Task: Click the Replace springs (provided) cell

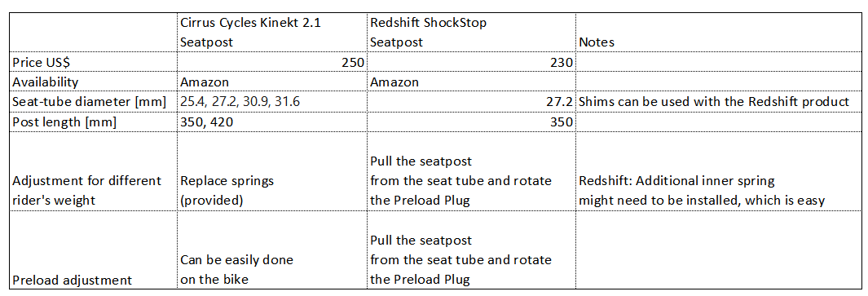Action: click(271, 170)
